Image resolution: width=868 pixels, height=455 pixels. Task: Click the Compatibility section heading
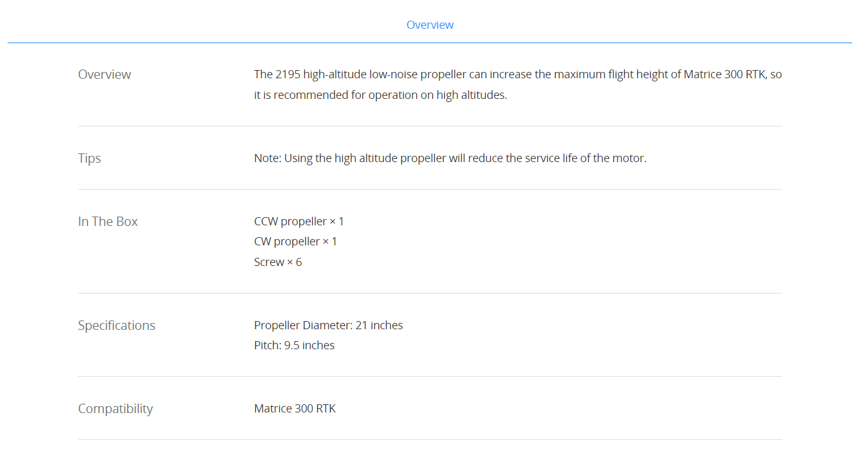[115, 409]
